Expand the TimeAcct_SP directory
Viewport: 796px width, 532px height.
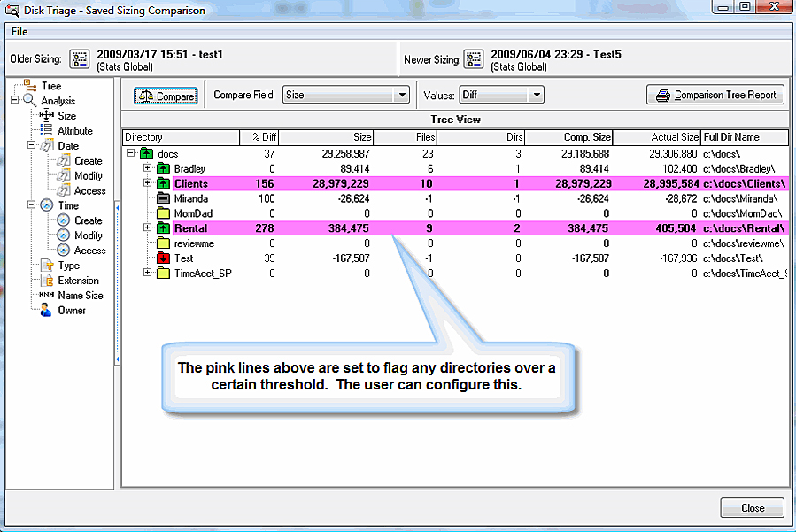148,273
